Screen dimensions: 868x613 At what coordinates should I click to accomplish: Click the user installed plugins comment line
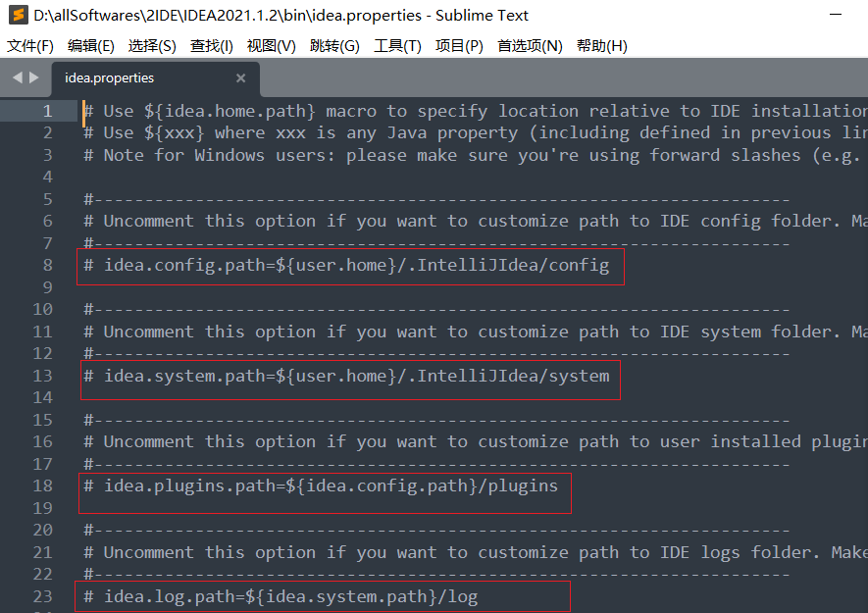coord(476,442)
